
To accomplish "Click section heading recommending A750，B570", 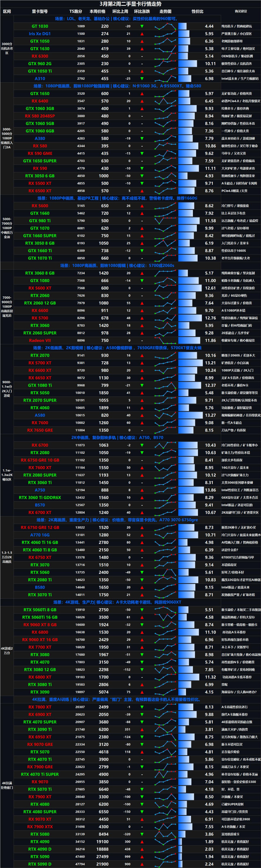I will pos(117,438).
